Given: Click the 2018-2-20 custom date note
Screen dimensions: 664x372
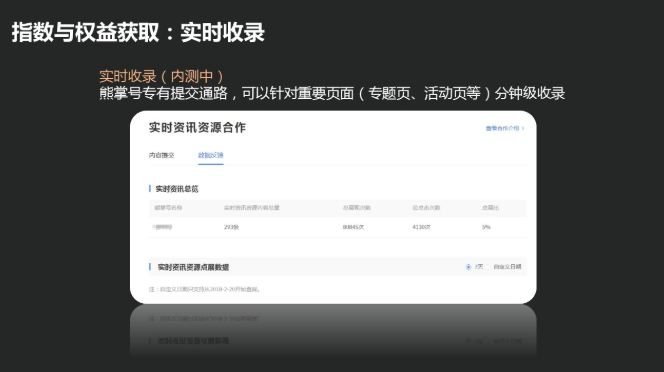Looking at the screenshot, I should click(205, 289).
